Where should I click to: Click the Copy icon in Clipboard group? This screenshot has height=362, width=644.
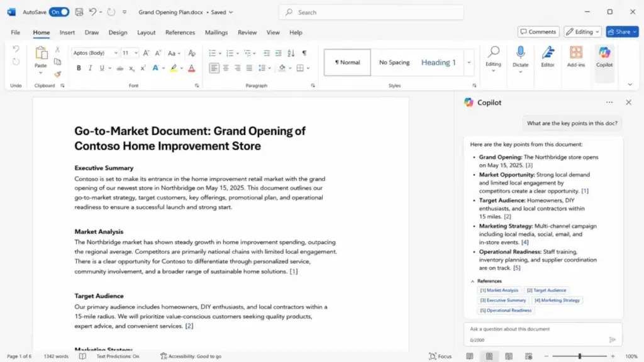coord(57,62)
